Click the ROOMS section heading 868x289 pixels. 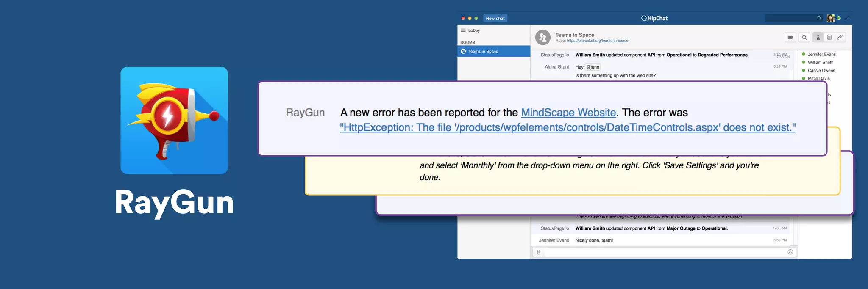pos(467,42)
